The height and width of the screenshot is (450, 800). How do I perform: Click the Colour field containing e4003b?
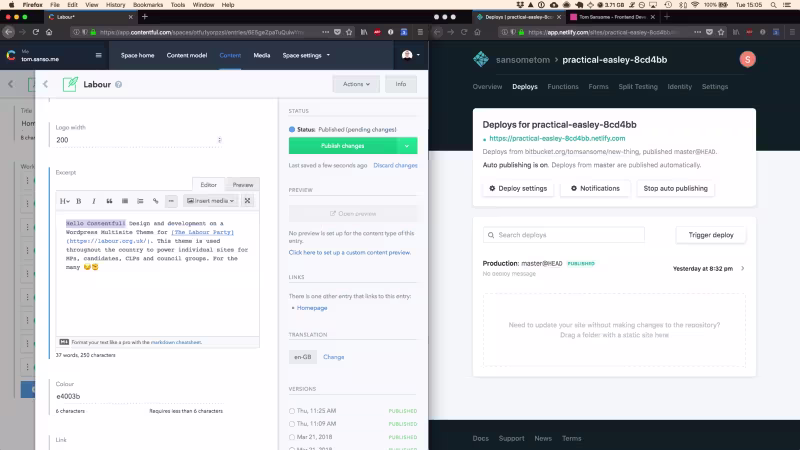tap(139, 396)
